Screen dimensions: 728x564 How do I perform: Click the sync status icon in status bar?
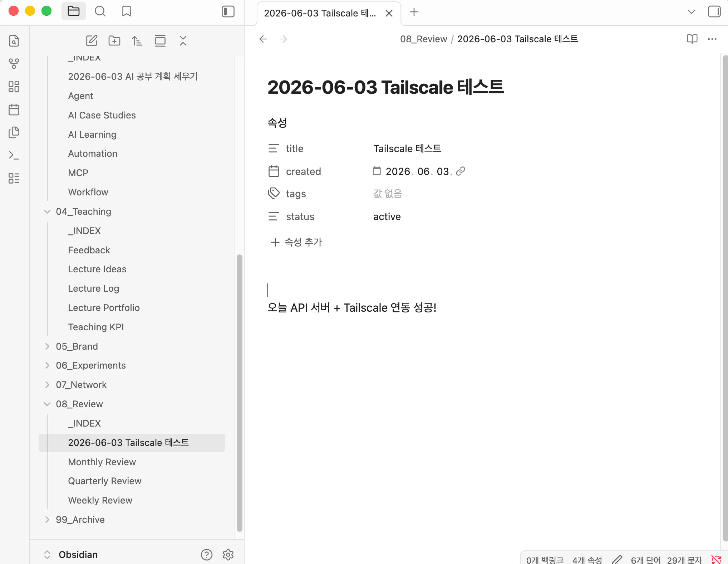[x=717, y=559]
